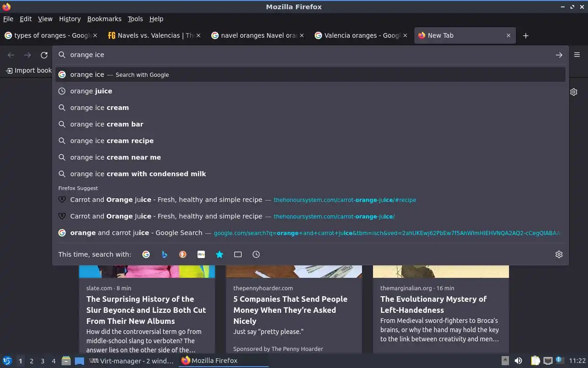Select the 'orange juice' history suggestion
This screenshot has height=368, width=588.
[x=310, y=91]
